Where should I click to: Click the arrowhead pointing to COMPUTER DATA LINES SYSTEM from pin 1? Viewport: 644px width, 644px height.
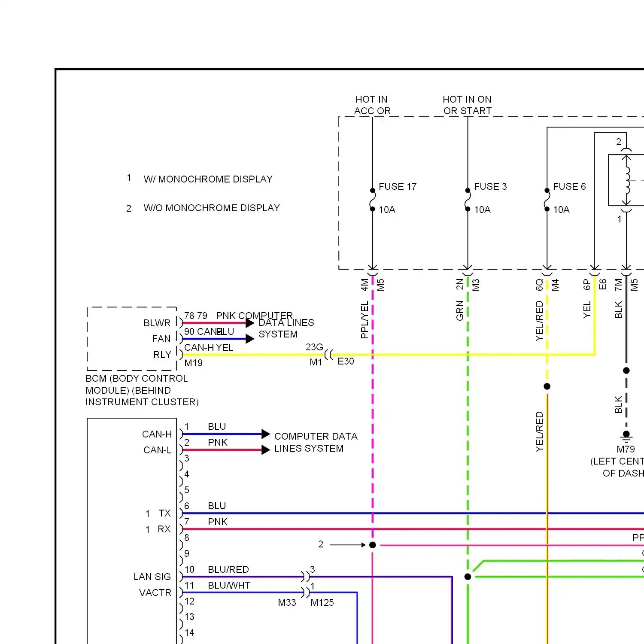point(266,434)
